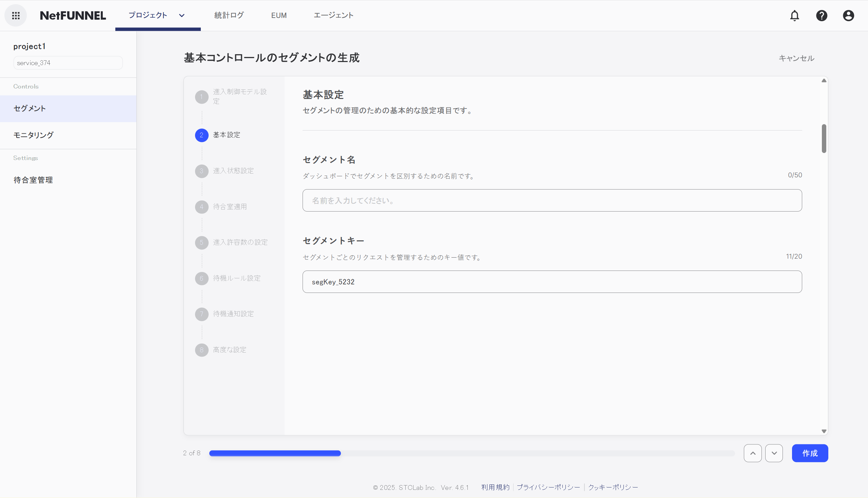Open モニタリング in the sidebar

[33, 135]
